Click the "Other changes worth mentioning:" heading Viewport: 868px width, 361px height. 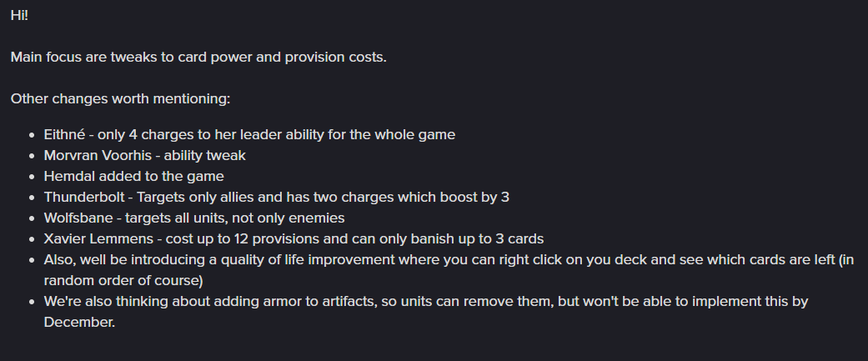120,98
